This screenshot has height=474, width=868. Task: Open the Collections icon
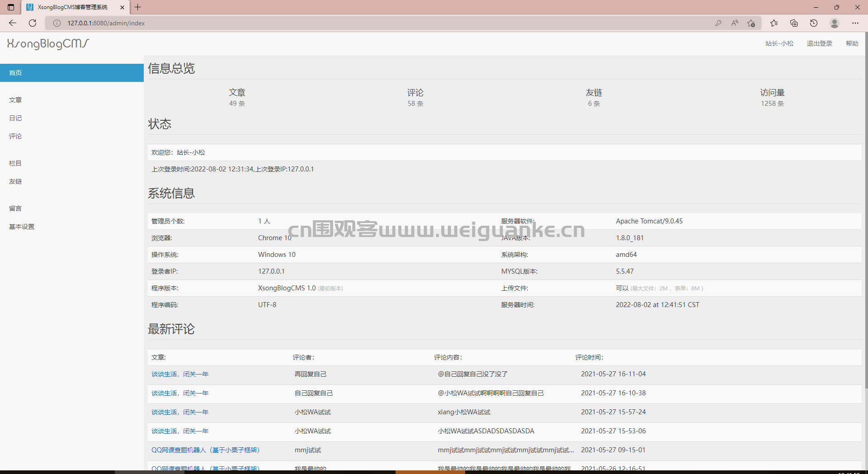(794, 23)
